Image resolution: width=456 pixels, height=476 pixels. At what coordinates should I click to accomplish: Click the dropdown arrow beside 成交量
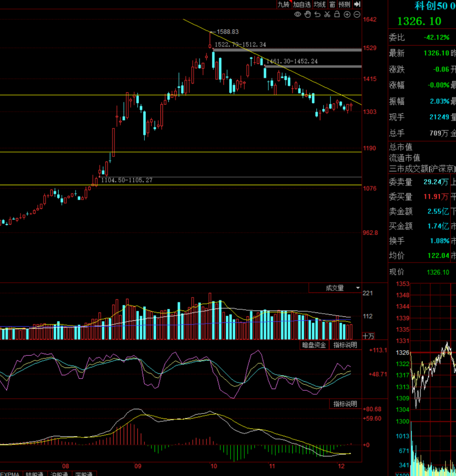coord(358,288)
